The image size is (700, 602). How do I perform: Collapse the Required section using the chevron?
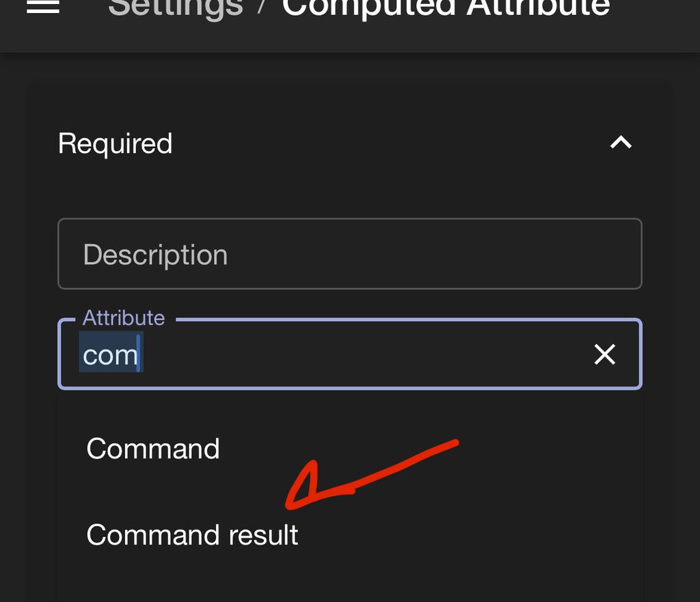point(621,143)
